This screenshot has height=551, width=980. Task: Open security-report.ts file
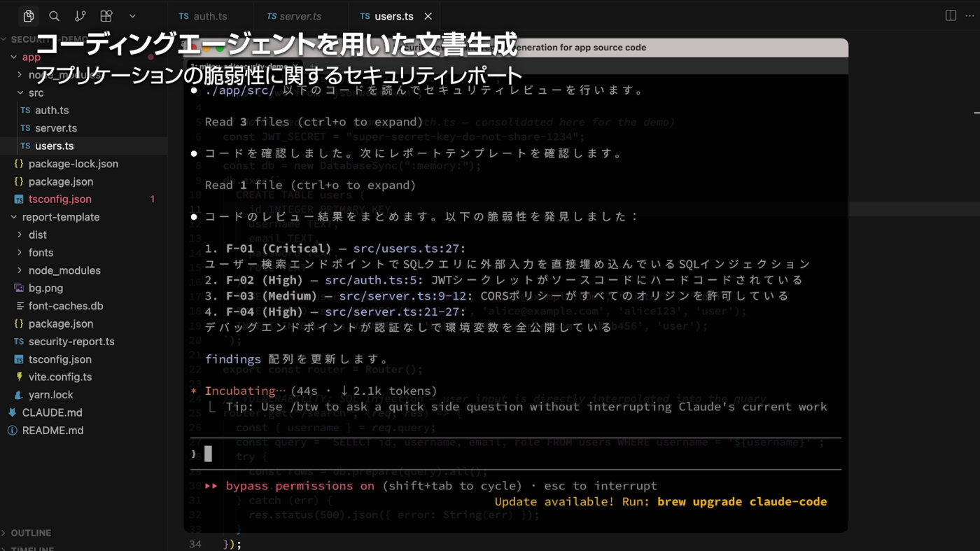(71, 342)
